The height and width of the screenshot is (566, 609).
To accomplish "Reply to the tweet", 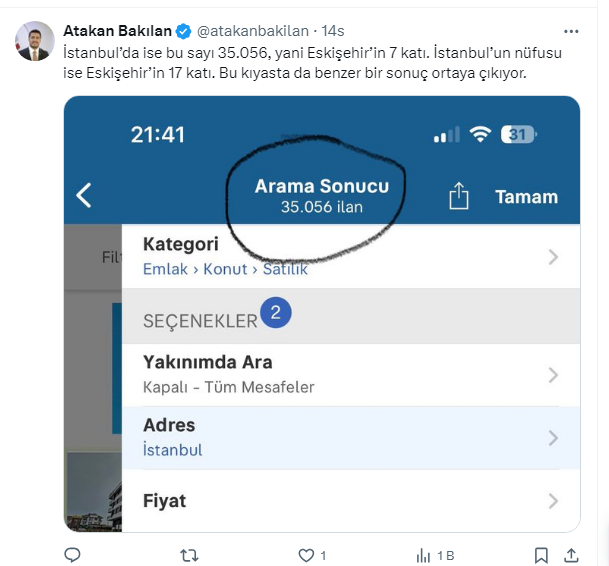I will [72, 554].
